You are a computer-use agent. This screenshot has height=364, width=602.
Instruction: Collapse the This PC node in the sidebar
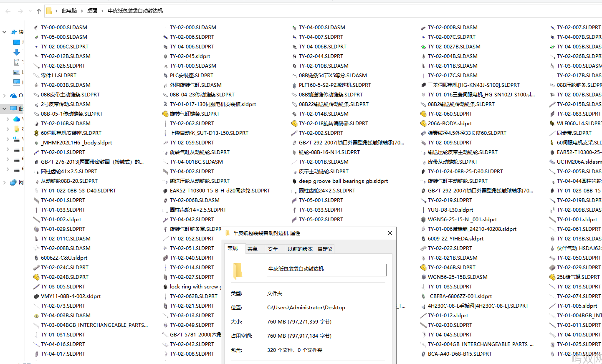[5, 109]
